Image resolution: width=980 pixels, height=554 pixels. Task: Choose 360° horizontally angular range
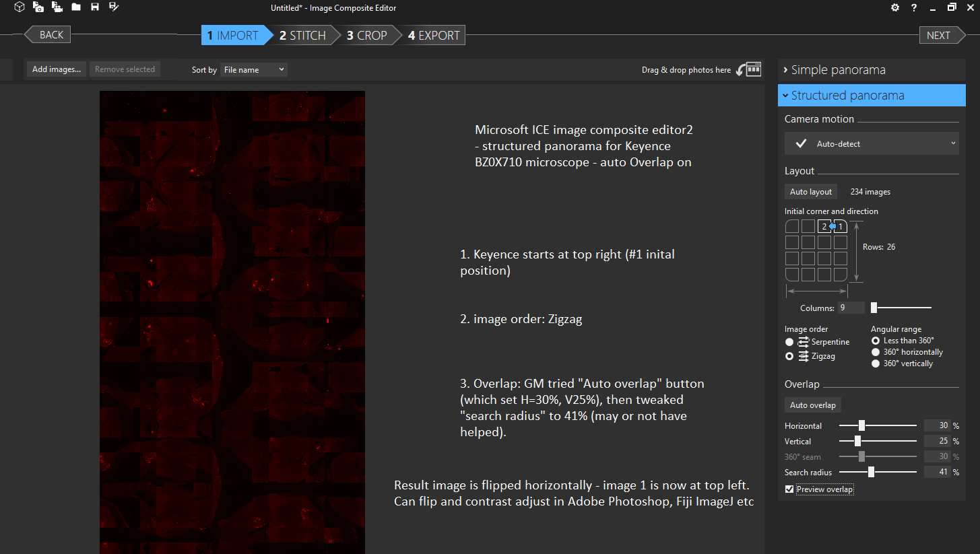pyautogui.click(x=876, y=352)
